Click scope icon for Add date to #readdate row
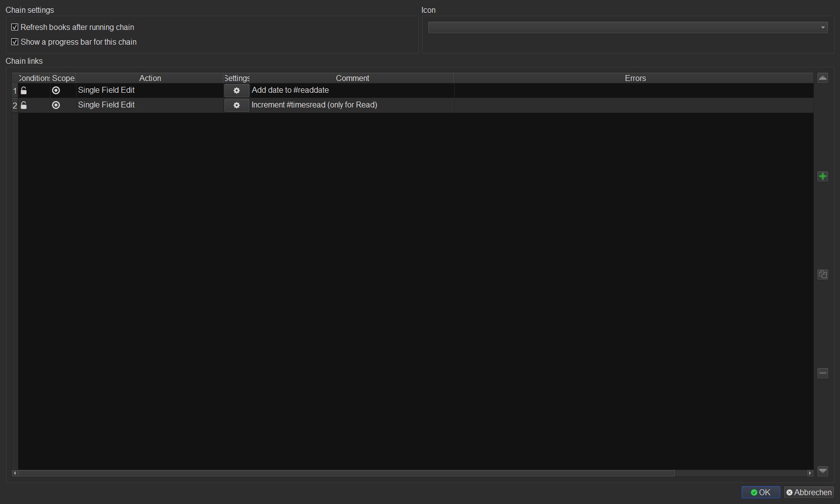 pyautogui.click(x=56, y=90)
